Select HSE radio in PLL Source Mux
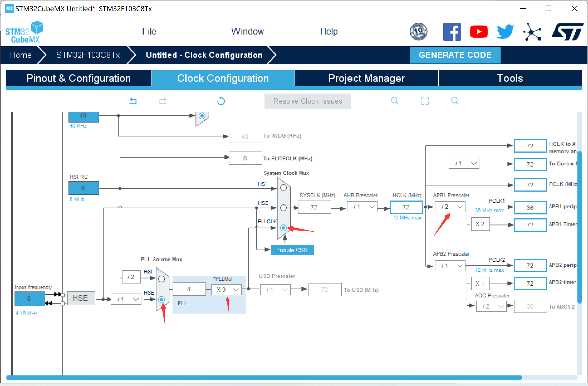The image size is (588, 386). pos(161,300)
